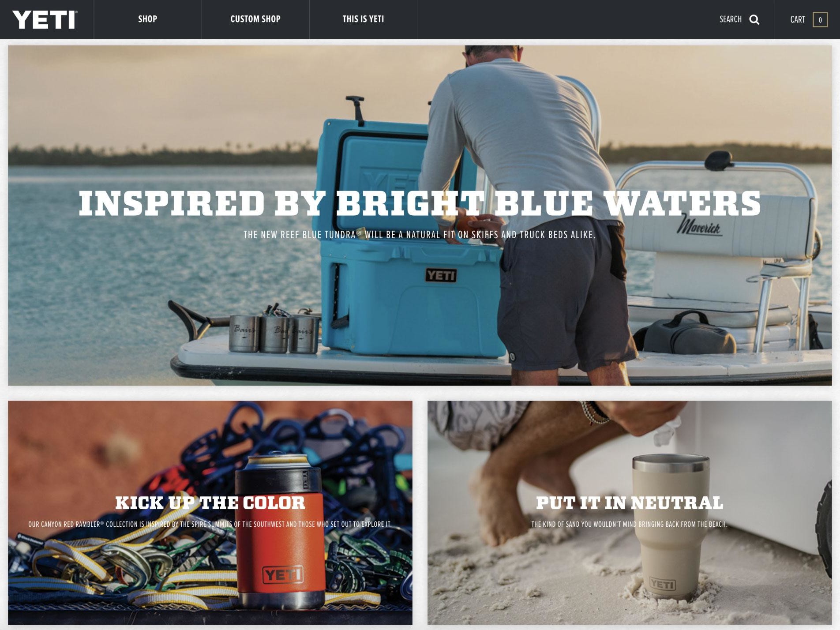Open the This Is YETI menu
Image resolution: width=840 pixels, height=630 pixels.
click(363, 19)
